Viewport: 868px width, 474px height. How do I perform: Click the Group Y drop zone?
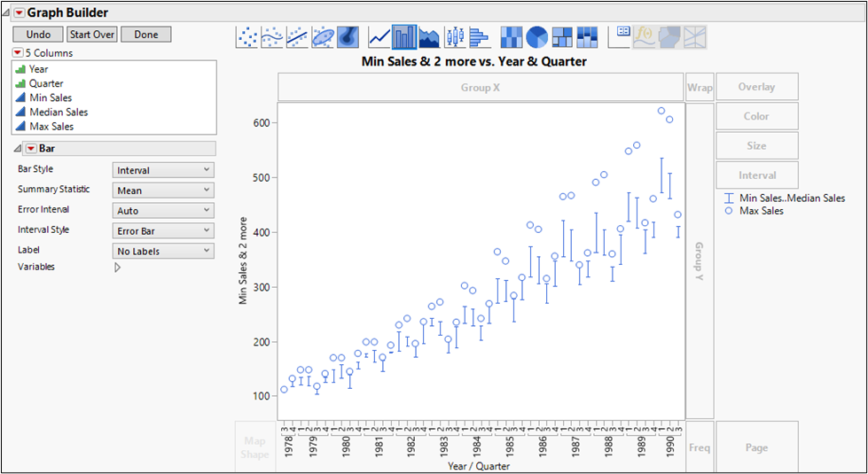click(x=700, y=260)
